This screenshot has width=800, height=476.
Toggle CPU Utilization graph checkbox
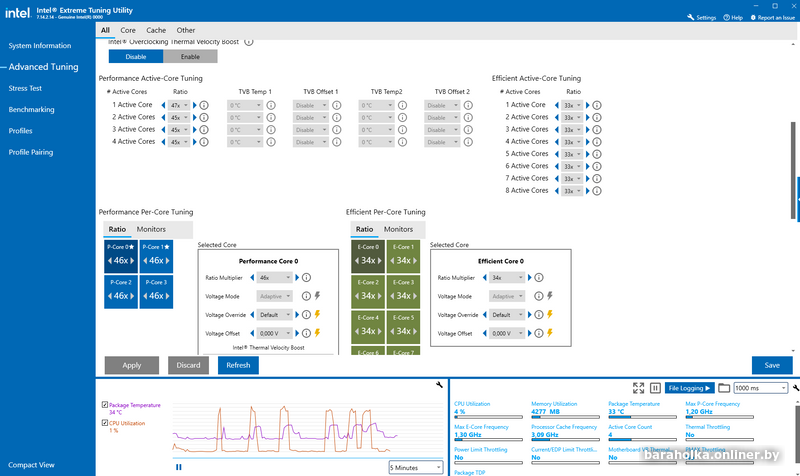click(x=105, y=423)
